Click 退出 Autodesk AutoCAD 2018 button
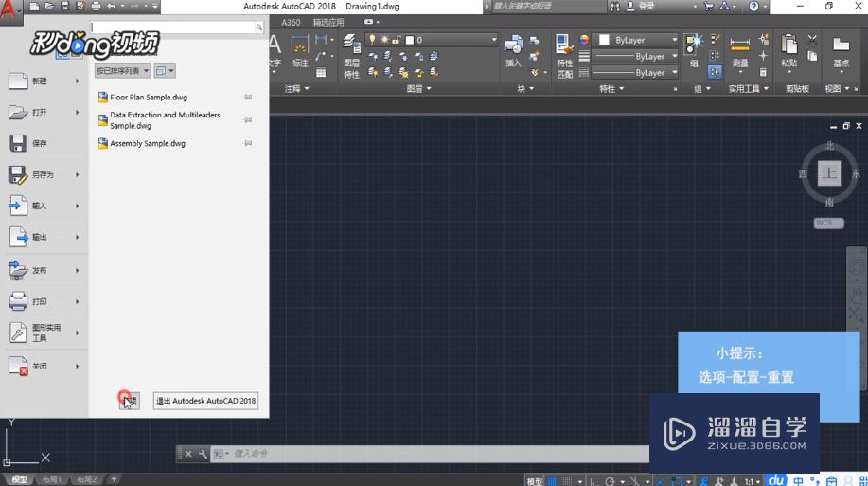 [x=205, y=401]
